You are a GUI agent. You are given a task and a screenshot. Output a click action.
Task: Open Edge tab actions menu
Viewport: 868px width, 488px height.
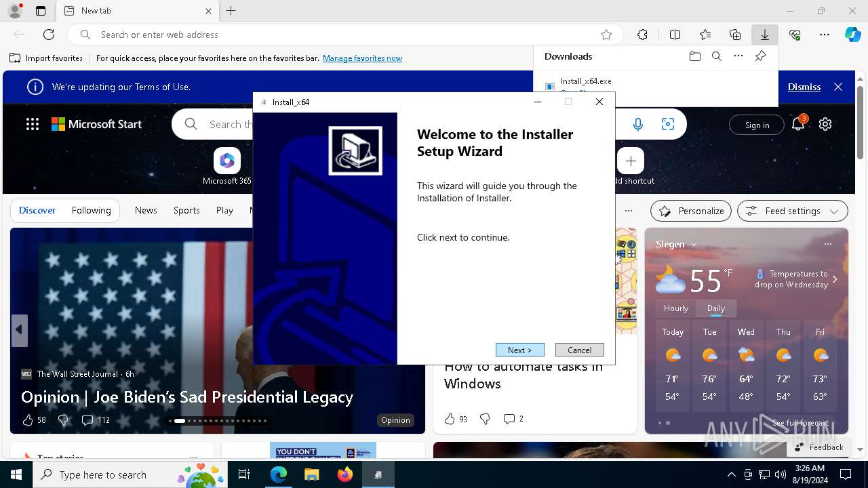pos(41,11)
